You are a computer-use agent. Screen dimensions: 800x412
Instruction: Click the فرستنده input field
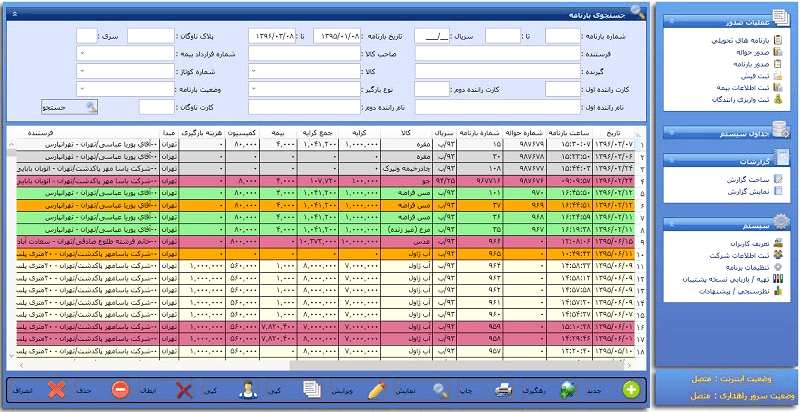498,54
